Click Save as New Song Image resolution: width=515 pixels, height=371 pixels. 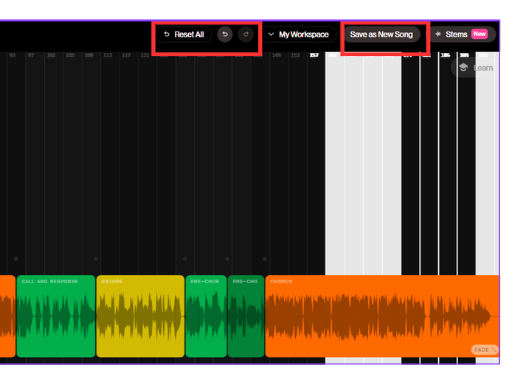[381, 34]
